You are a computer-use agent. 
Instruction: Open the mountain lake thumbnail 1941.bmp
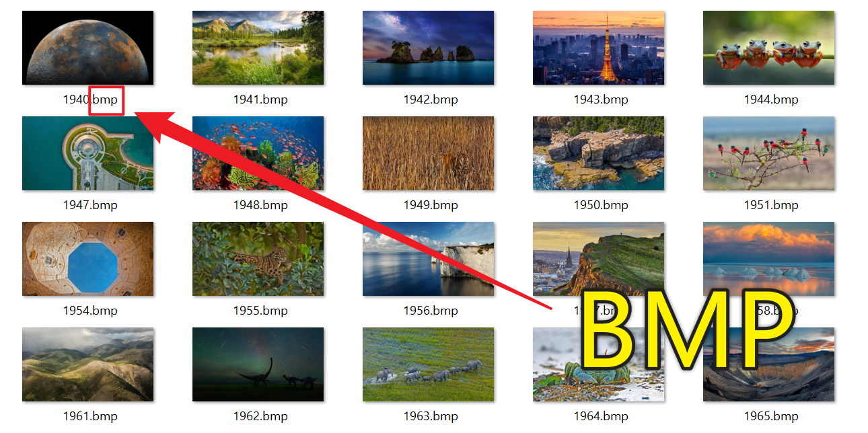258,48
